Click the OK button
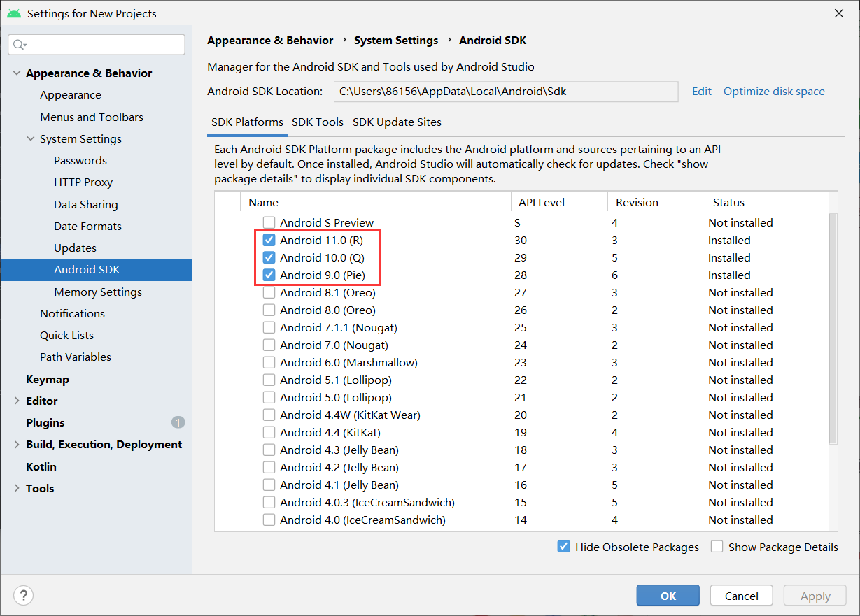The height and width of the screenshot is (616, 860). [668, 596]
